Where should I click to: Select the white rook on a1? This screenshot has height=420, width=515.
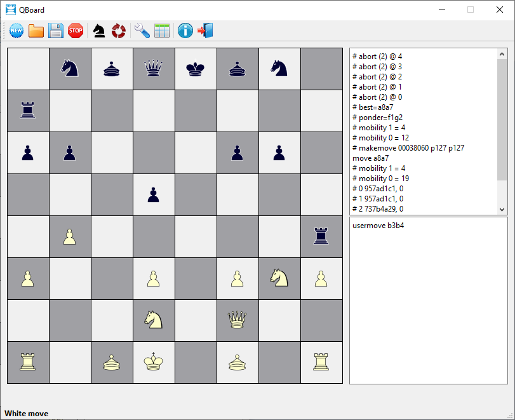click(27, 362)
